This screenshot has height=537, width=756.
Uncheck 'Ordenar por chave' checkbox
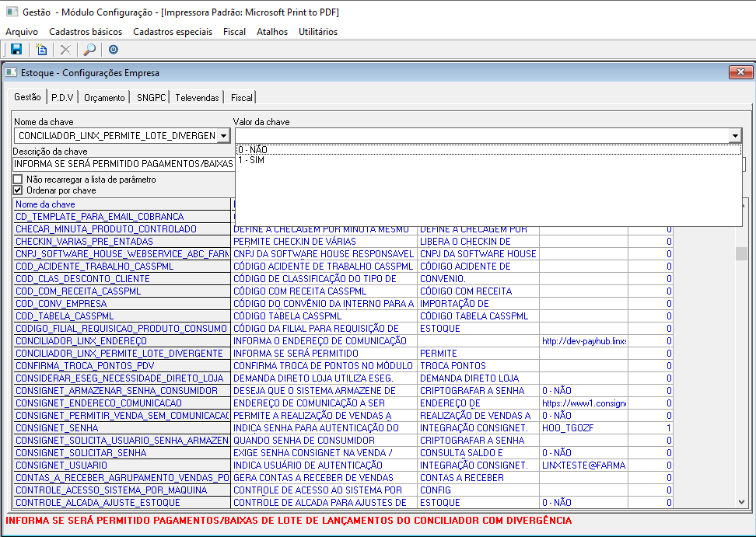point(18,190)
